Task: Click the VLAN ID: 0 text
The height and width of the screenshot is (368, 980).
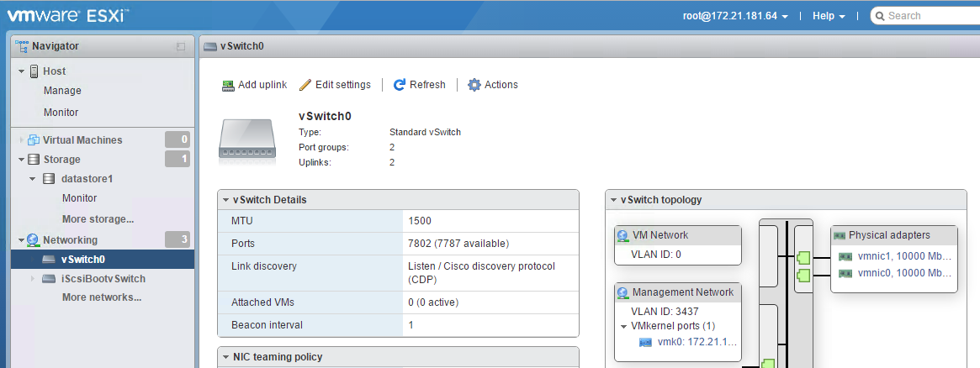Action: [x=657, y=255]
